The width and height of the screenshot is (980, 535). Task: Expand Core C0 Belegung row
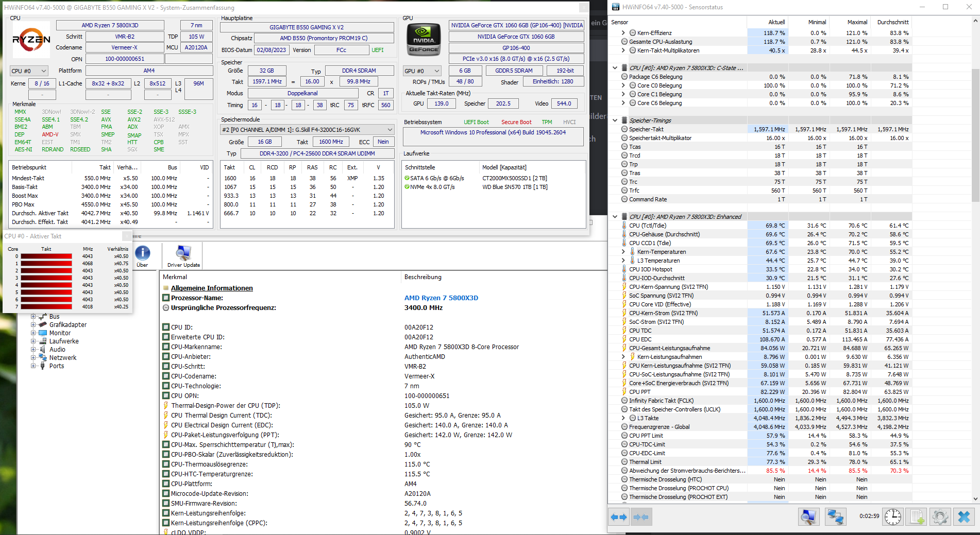pyautogui.click(x=623, y=85)
